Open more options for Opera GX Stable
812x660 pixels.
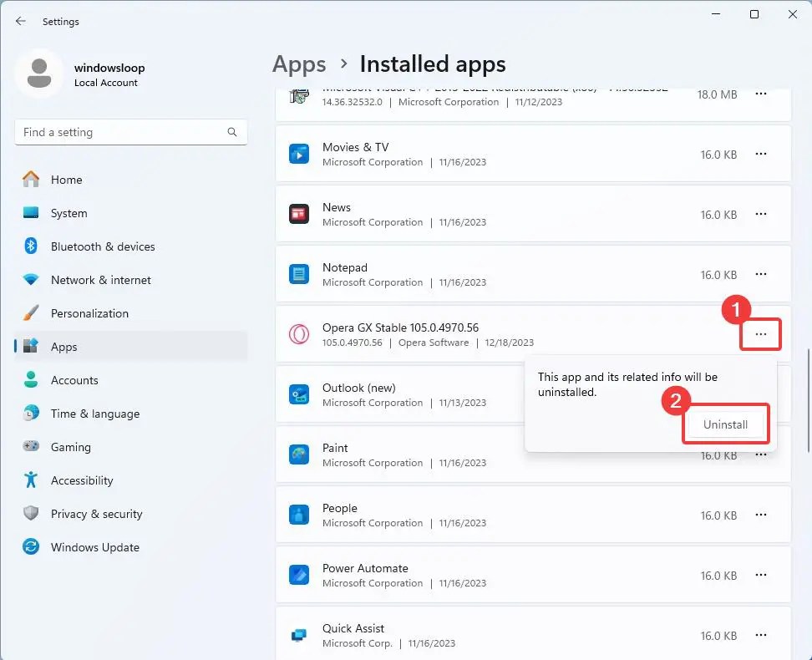coord(761,334)
